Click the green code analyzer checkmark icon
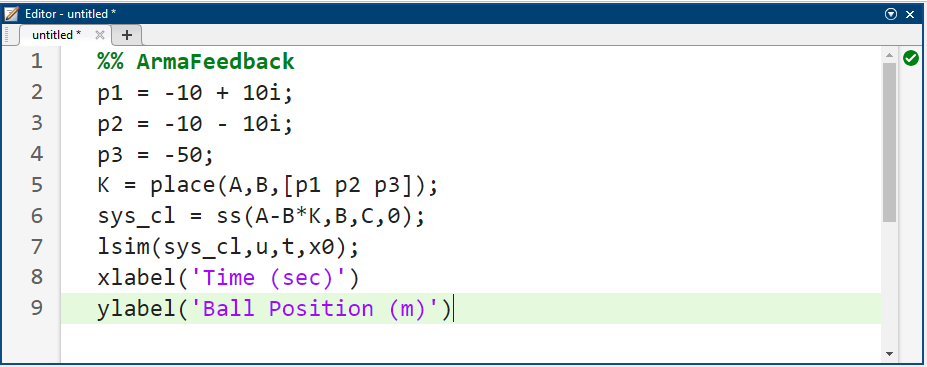The height and width of the screenshot is (367, 927). [x=910, y=58]
